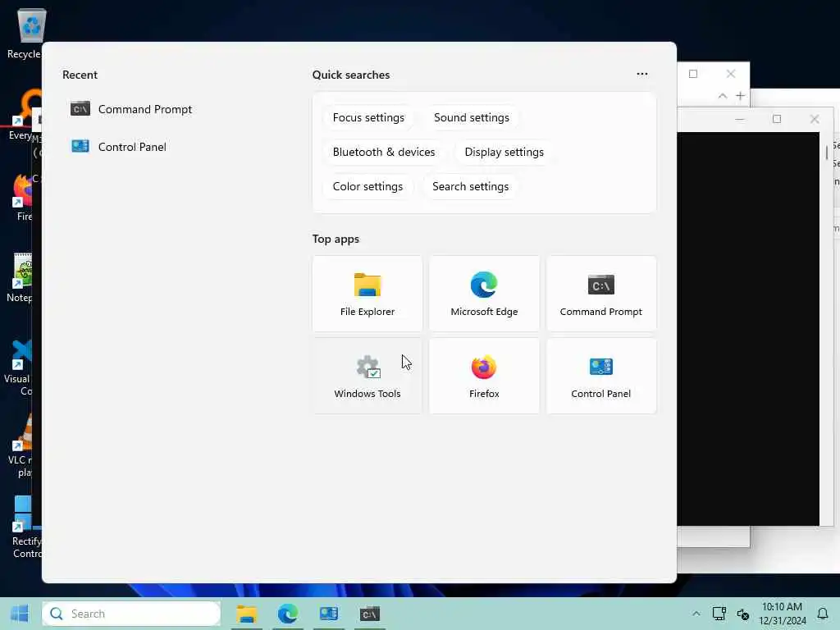Select the Recycle Bin desktop icon

click(x=24, y=34)
